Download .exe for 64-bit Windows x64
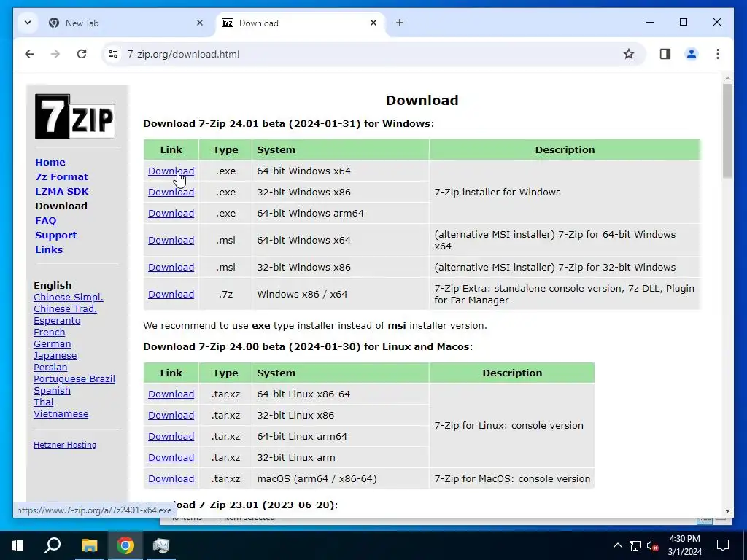Screen dimensions: 747x560 (171, 171)
